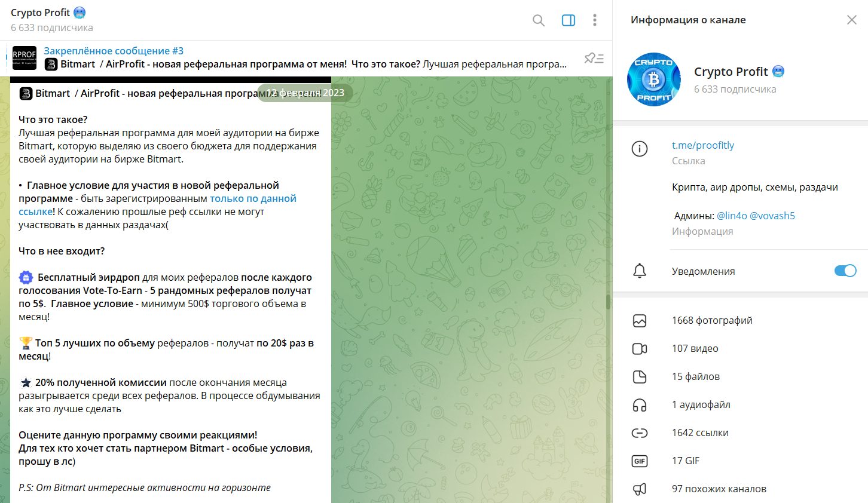The height and width of the screenshot is (503, 868).
Task: Click the Bitmart logo icon in message
Action: [x=26, y=93]
